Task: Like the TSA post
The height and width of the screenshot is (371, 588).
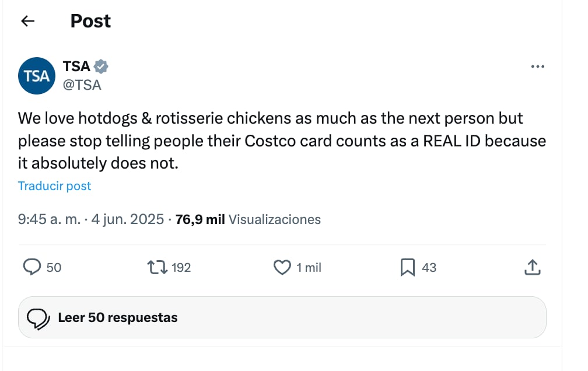Action: 282,267
